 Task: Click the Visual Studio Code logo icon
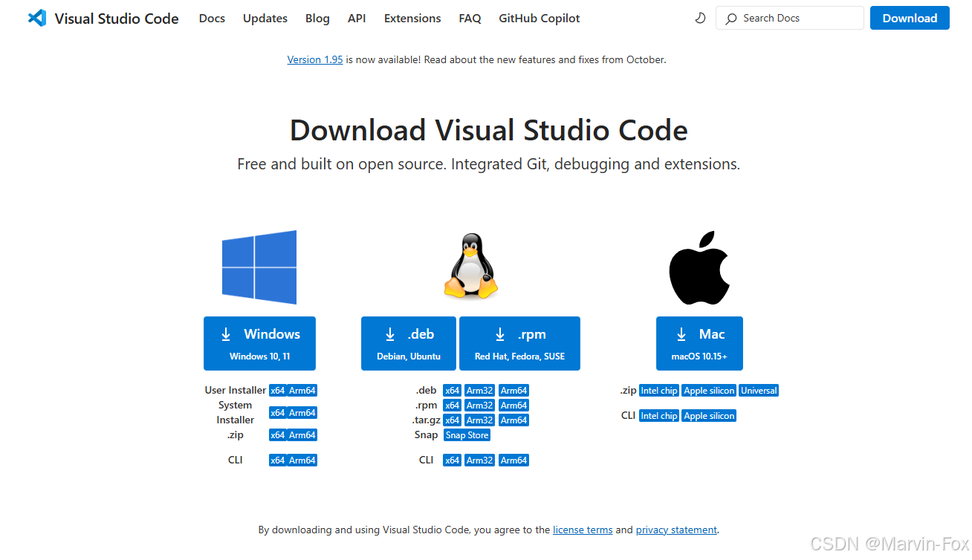36,18
